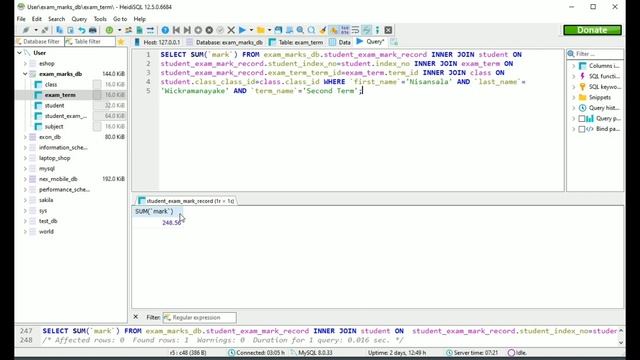Viewport: 640px width, 360px height.
Task: Switch to the Host: 127.0.0.1 tab
Action: click(x=157, y=42)
